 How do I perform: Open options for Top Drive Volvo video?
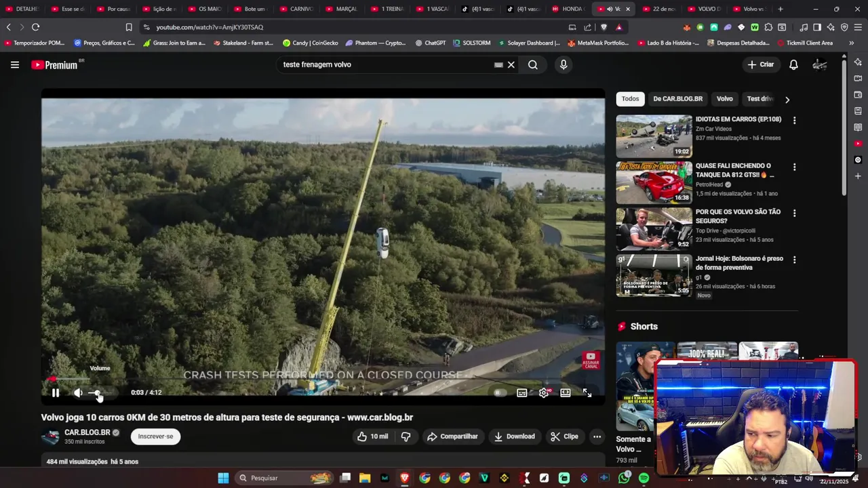(x=794, y=213)
